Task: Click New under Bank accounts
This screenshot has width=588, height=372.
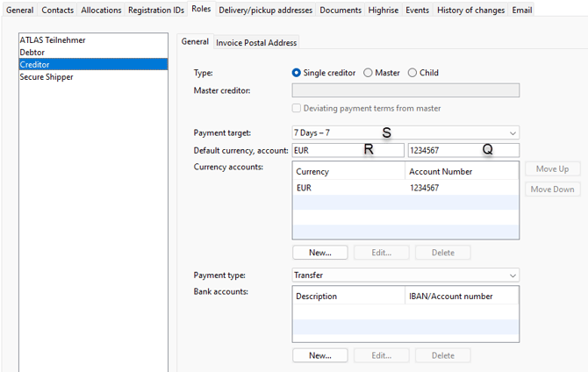Action: 319,355
